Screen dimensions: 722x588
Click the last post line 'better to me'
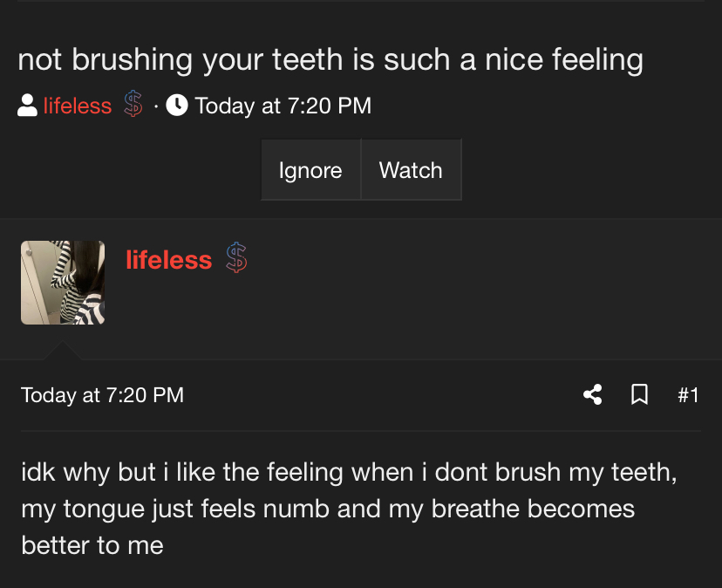point(92,545)
